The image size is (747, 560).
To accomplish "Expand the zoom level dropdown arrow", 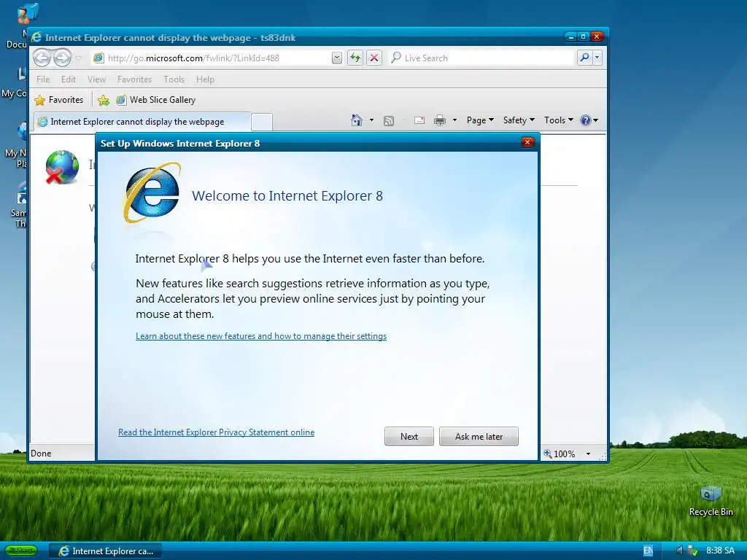I will (x=589, y=454).
